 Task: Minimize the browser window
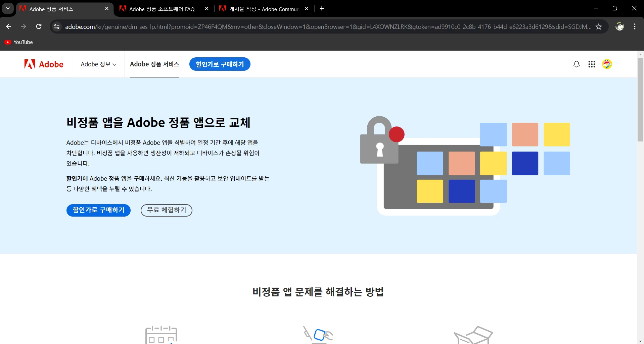click(x=596, y=8)
